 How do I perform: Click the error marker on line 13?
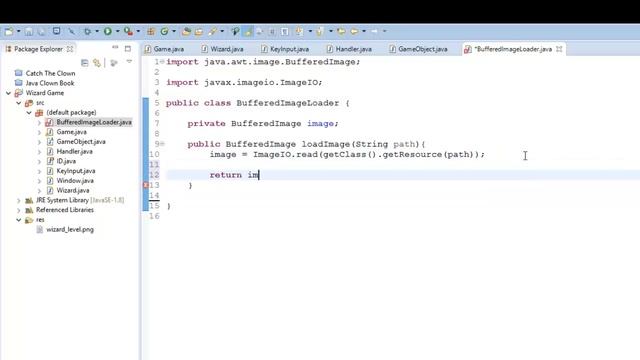pos(146,185)
